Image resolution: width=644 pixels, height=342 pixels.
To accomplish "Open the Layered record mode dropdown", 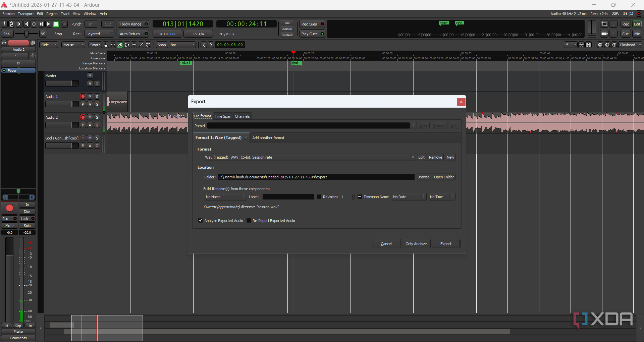I will pos(99,34).
